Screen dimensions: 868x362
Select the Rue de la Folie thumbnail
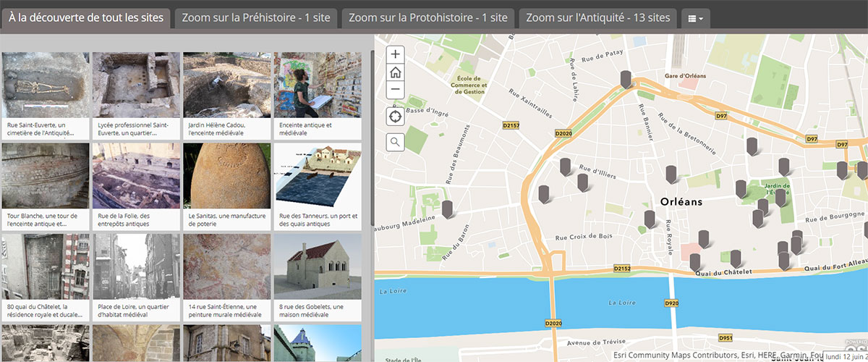click(137, 175)
